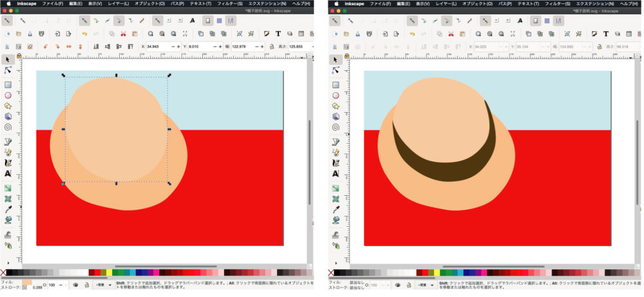This screenshot has height=297, width=644.
Task: Toggle layer lock in left window status bar
Action: click(x=86, y=284)
